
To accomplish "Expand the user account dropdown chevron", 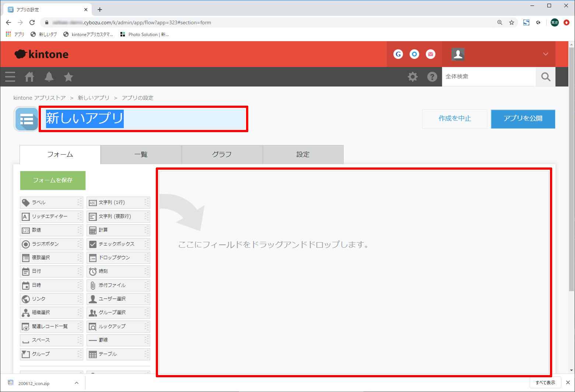I will click(x=546, y=54).
